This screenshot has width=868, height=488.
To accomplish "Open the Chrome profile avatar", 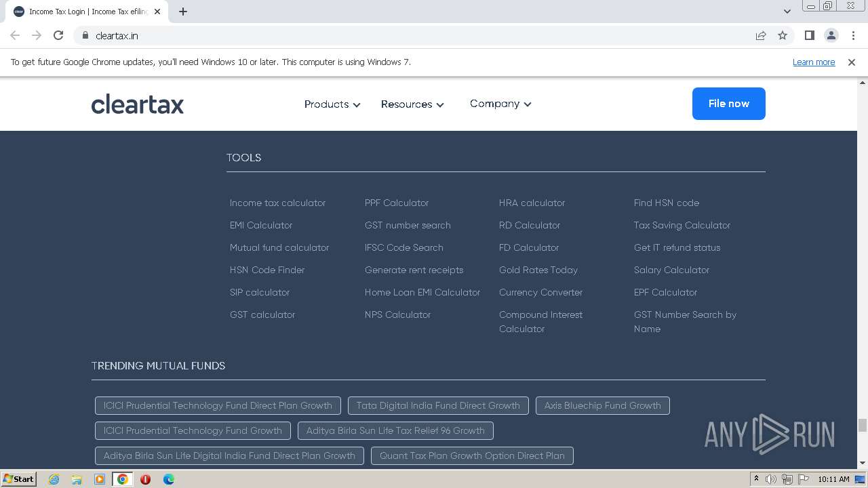I will point(831,35).
